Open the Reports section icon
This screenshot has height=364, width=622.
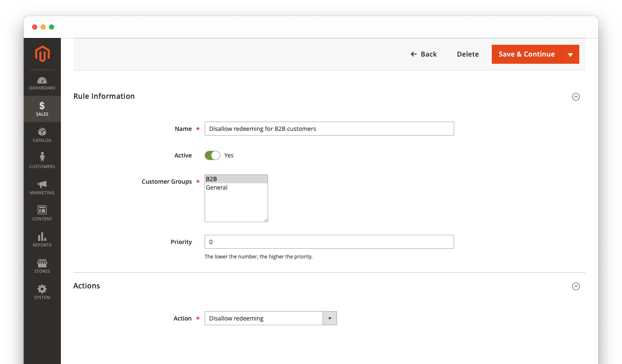[x=42, y=239]
